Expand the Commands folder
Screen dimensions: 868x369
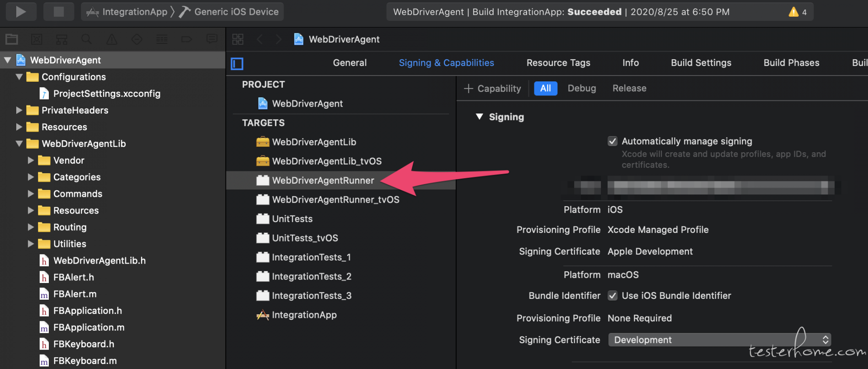point(31,194)
